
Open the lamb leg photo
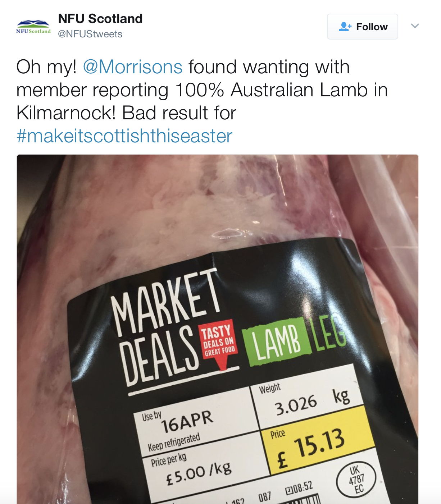click(x=218, y=329)
